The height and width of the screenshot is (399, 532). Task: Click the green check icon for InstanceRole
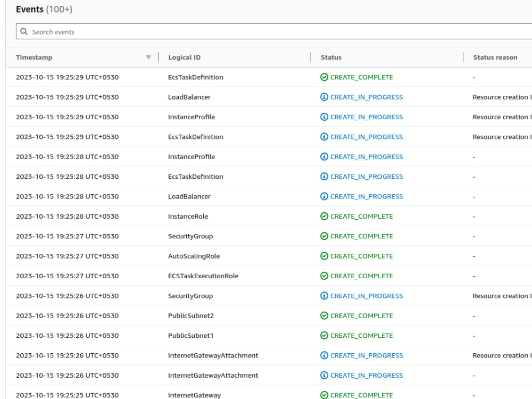click(x=324, y=217)
